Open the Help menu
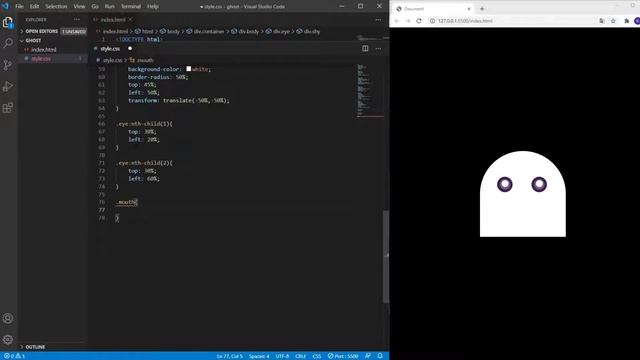Viewport: 640px width, 360px height. tap(153, 7)
